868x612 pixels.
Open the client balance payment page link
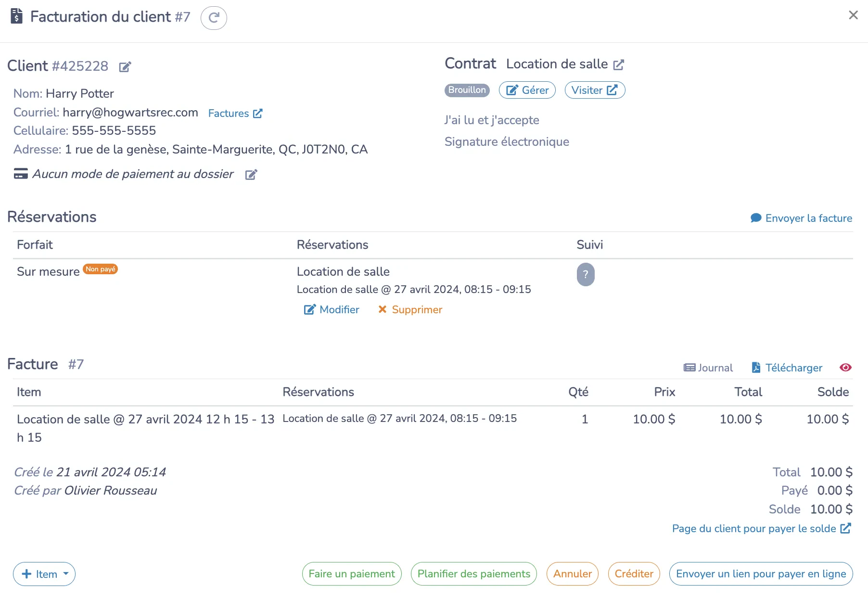(x=762, y=528)
